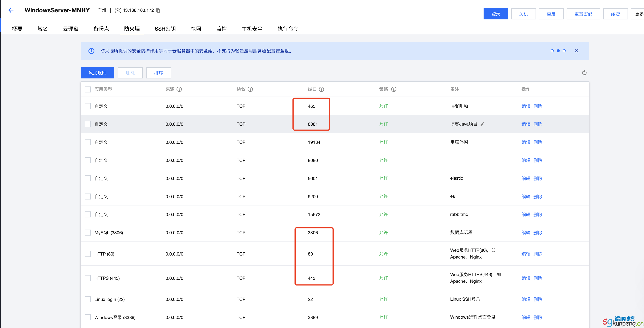This screenshot has height=328, width=644.
Task: Check the port 465 rule checkbox
Action: click(88, 106)
